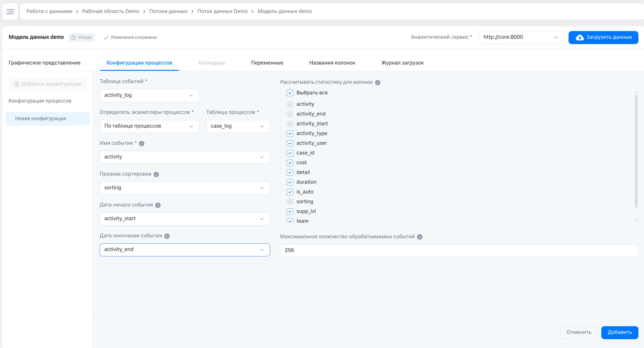This screenshot has height=348, width=644.
Task: Uncheck the case_id column checkbox
Action: (x=290, y=153)
